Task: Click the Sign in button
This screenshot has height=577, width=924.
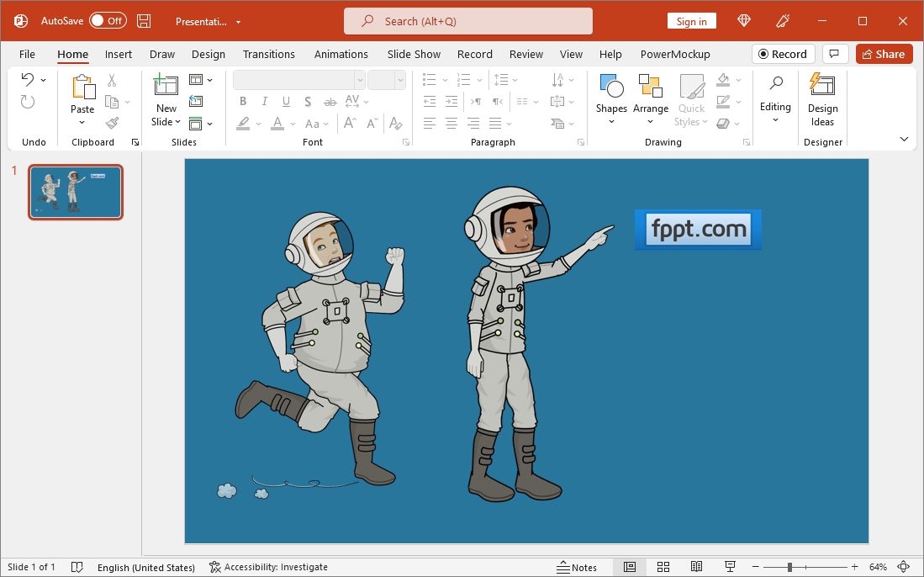Action: (x=692, y=21)
